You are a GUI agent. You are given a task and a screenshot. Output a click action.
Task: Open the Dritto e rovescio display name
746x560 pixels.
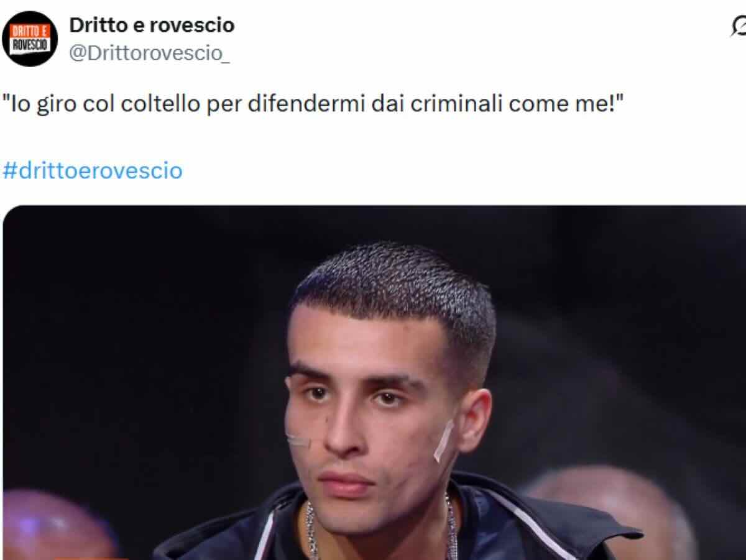click(152, 25)
